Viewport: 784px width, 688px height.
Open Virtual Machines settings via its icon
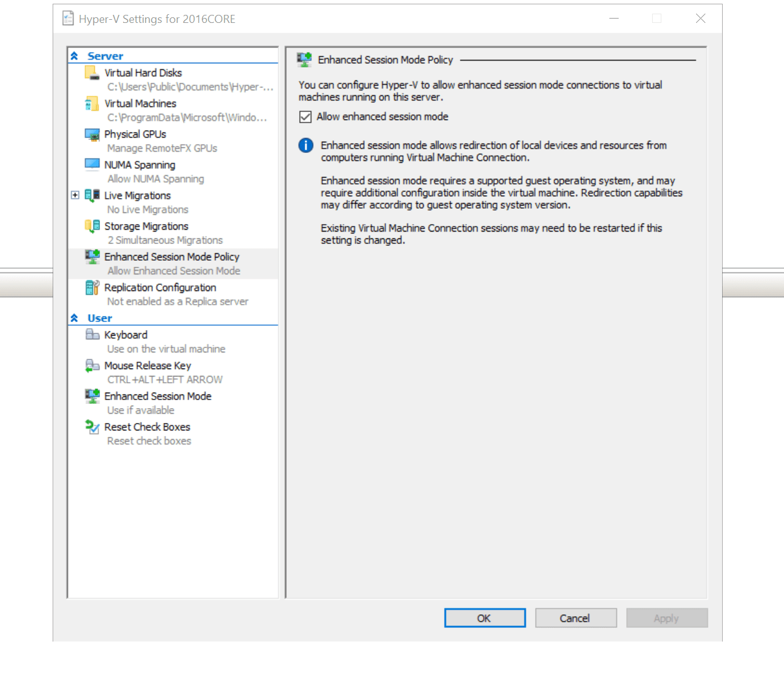(91, 103)
